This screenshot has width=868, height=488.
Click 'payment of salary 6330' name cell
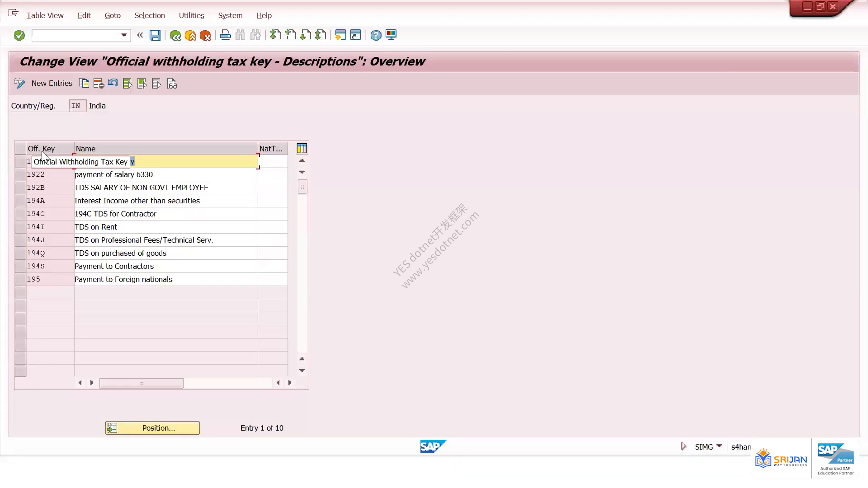(x=166, y=174)
